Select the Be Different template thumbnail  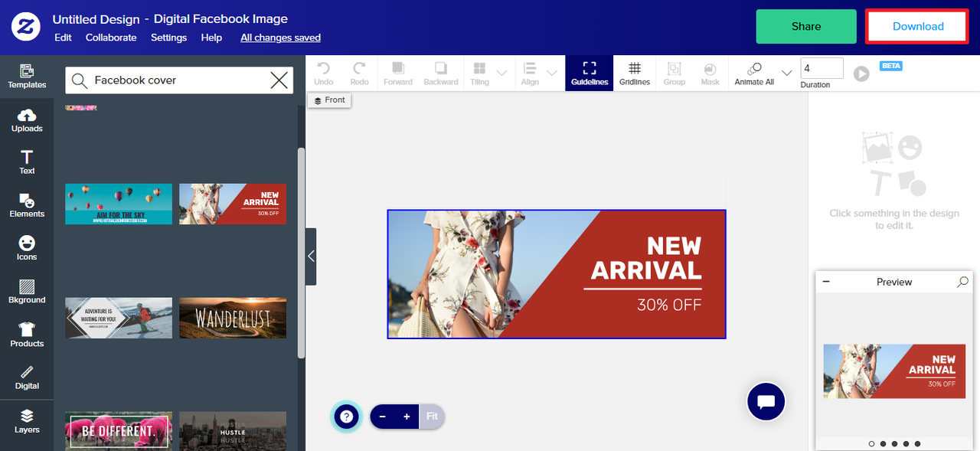(119, 431)
